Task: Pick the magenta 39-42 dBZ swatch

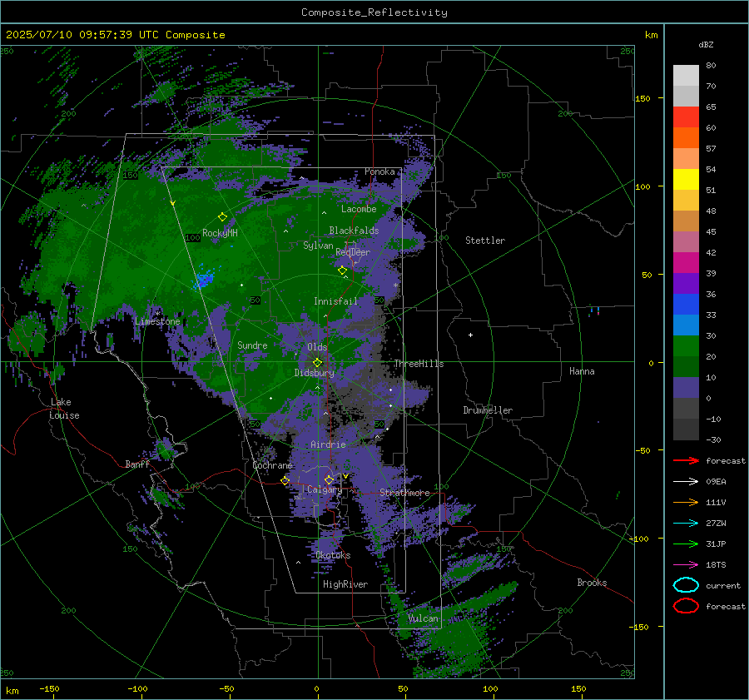Action: point(686,262)
